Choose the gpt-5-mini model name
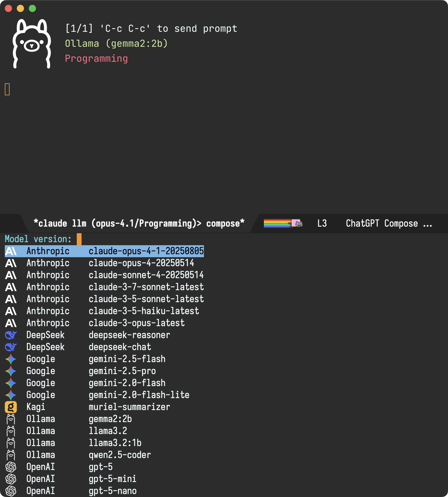The image size is (448, 497). tap(113, 479)
